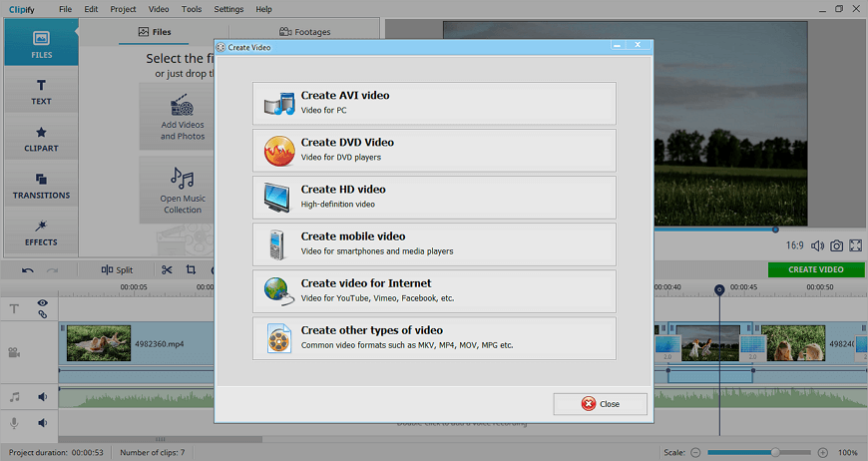Choose Create other types of video
Image resolution: width=868 pixels, height=461 pixels.
(x=434, y=338)
